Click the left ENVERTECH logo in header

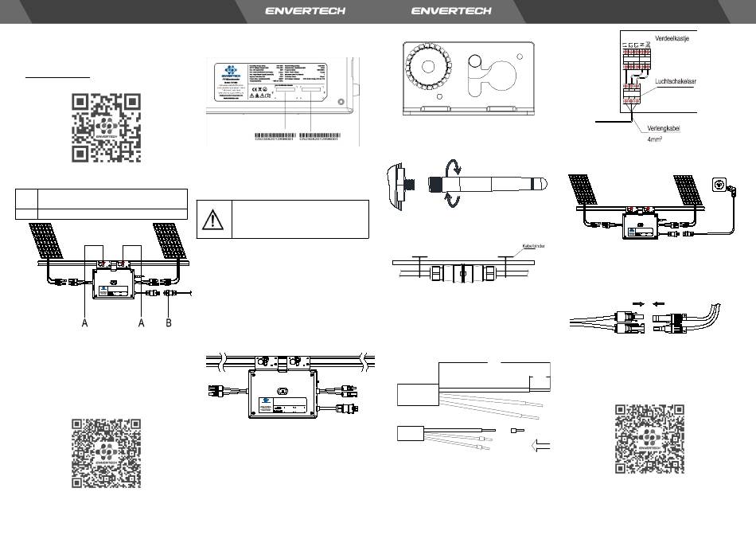pos(306,10)
